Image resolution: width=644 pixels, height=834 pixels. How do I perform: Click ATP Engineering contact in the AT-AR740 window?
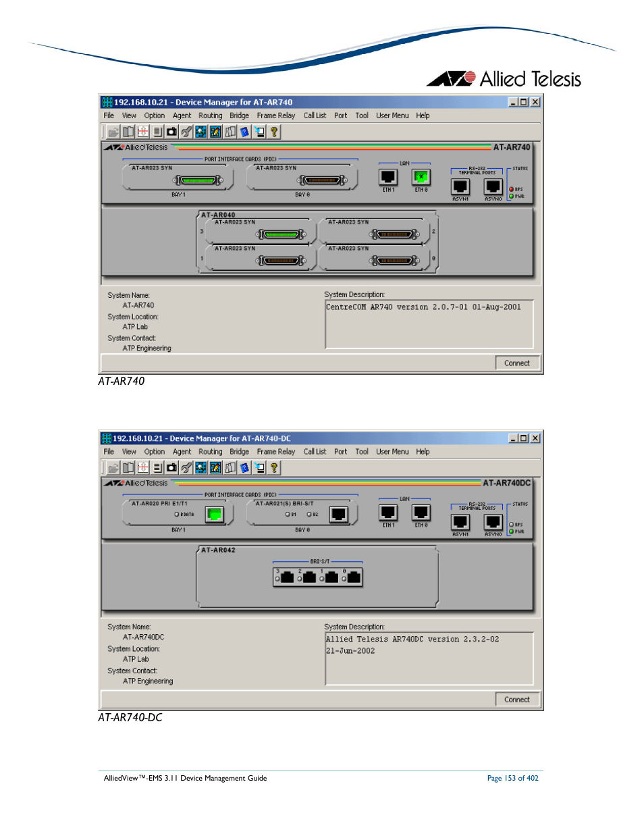[147, 348]
